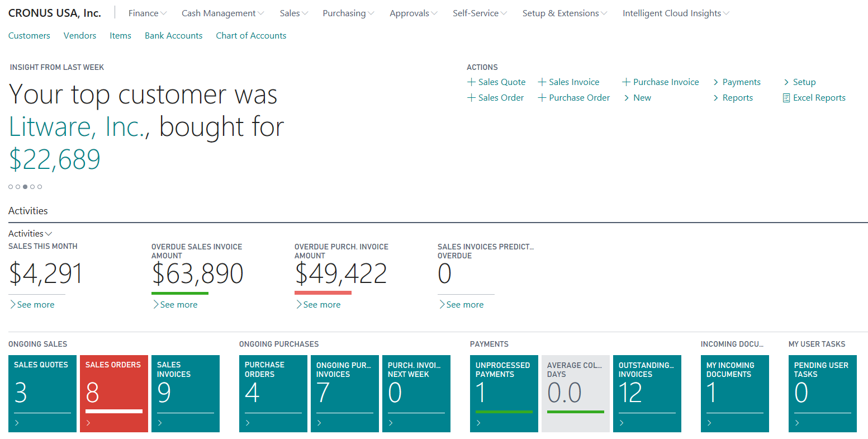This screenshot has width=868, height=439.
Task: Open the Average Collection Days tile
Action: 576,394
